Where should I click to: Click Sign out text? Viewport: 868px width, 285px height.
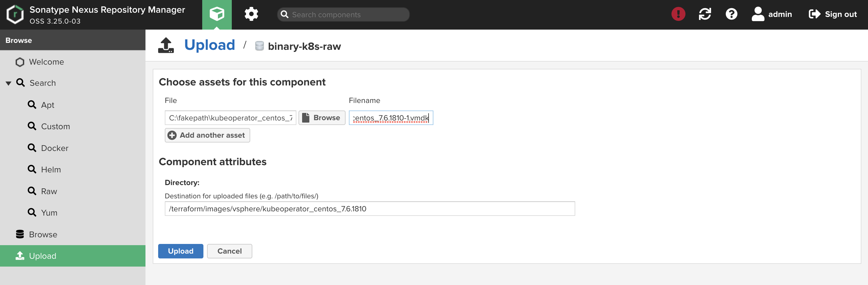click(841, 14)
